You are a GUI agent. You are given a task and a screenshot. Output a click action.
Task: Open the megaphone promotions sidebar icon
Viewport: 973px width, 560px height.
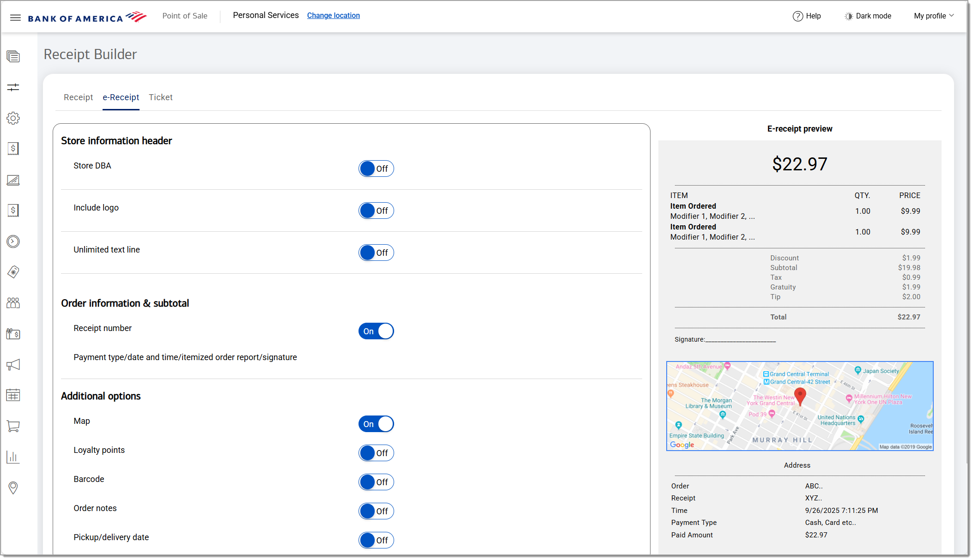[x=13, y=365]
